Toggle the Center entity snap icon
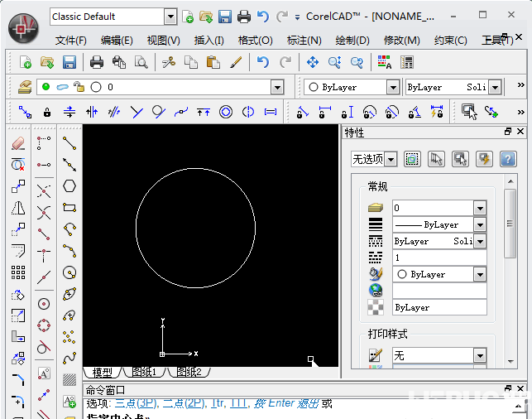The image size is (532, 419). (44, 304)
